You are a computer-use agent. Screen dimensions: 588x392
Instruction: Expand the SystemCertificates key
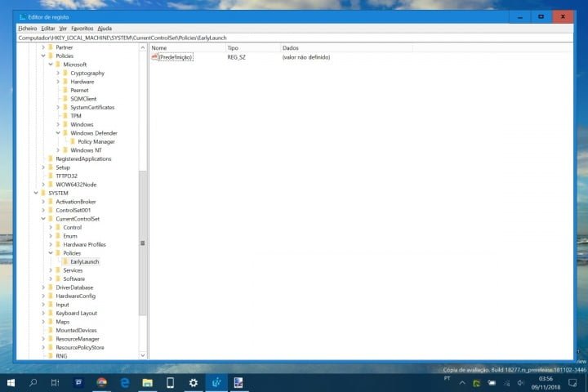pyautogui.click(x=58, y=107)
